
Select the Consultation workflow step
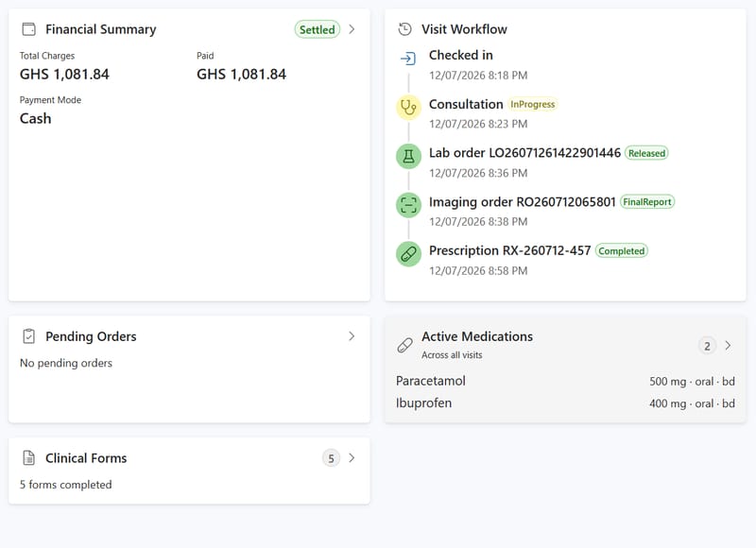point(466,104)
